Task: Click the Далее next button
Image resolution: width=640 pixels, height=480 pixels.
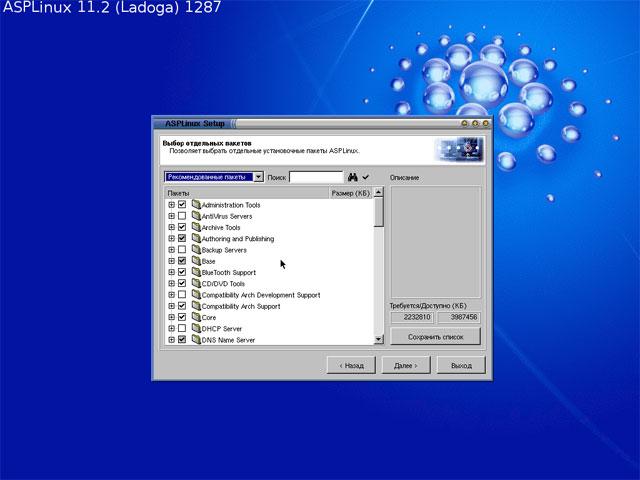Action: [x=406, y=365]
